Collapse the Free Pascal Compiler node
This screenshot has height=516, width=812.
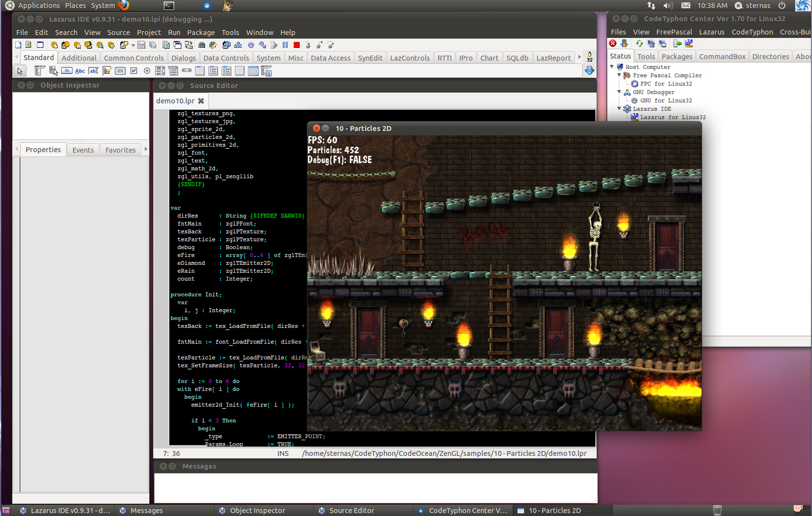(x=619, y=75)
